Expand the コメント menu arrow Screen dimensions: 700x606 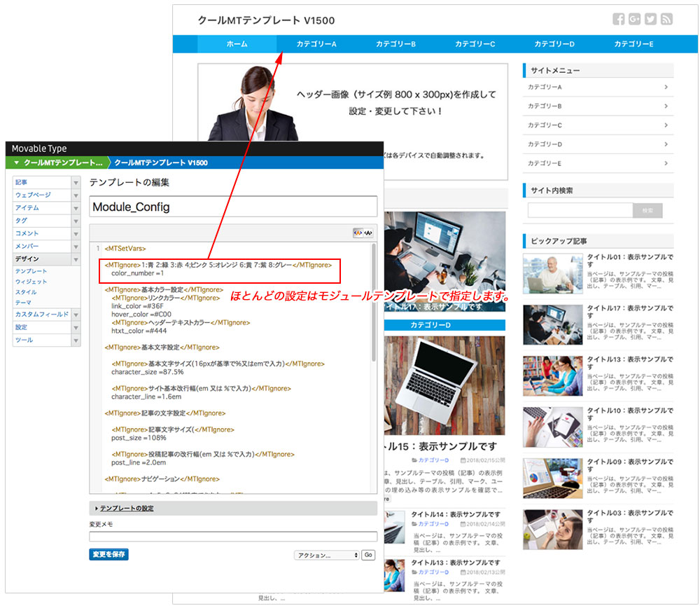click(x=76, y=234)
